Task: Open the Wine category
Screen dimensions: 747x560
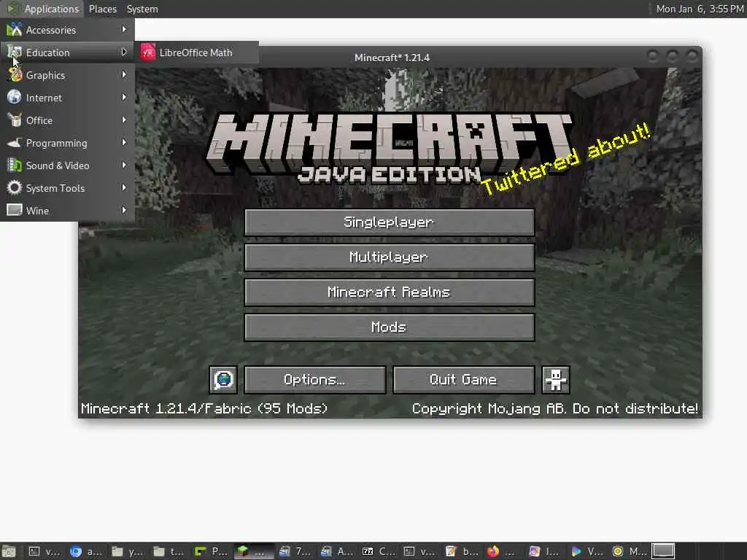Action: [x=67, y=211]
